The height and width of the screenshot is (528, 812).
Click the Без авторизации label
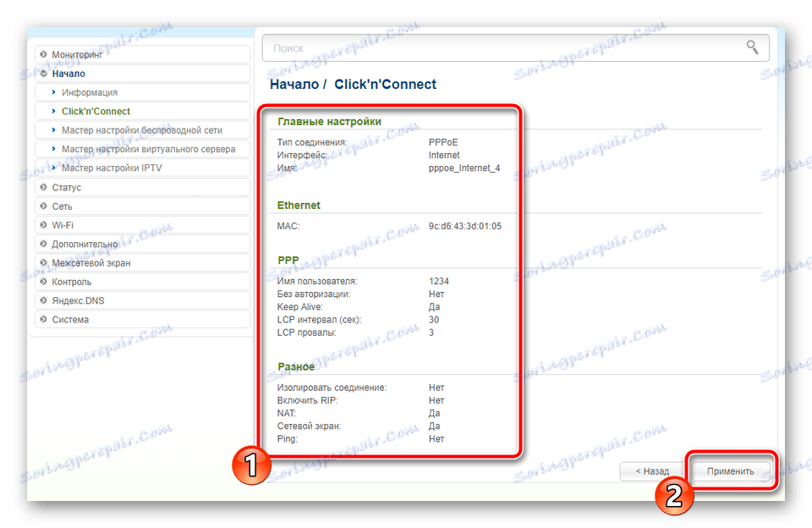314,294
